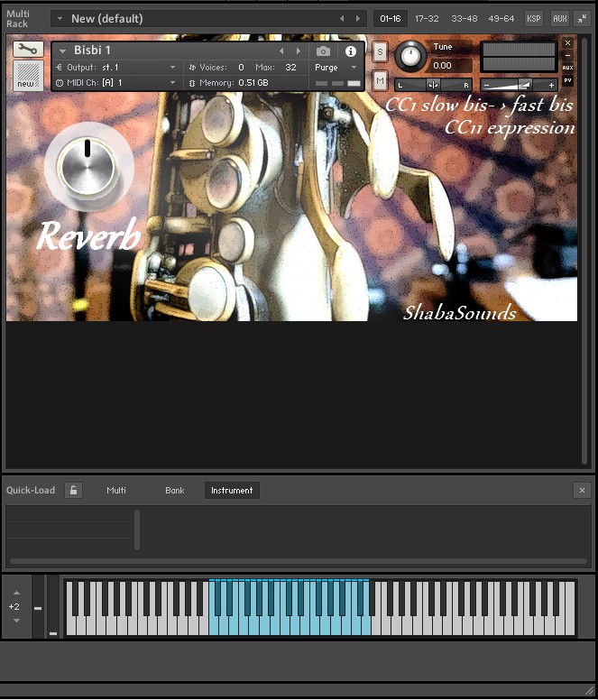Toggle the instrument PV button
Viewport: 598px width, 700px height.
click(567, 81)
